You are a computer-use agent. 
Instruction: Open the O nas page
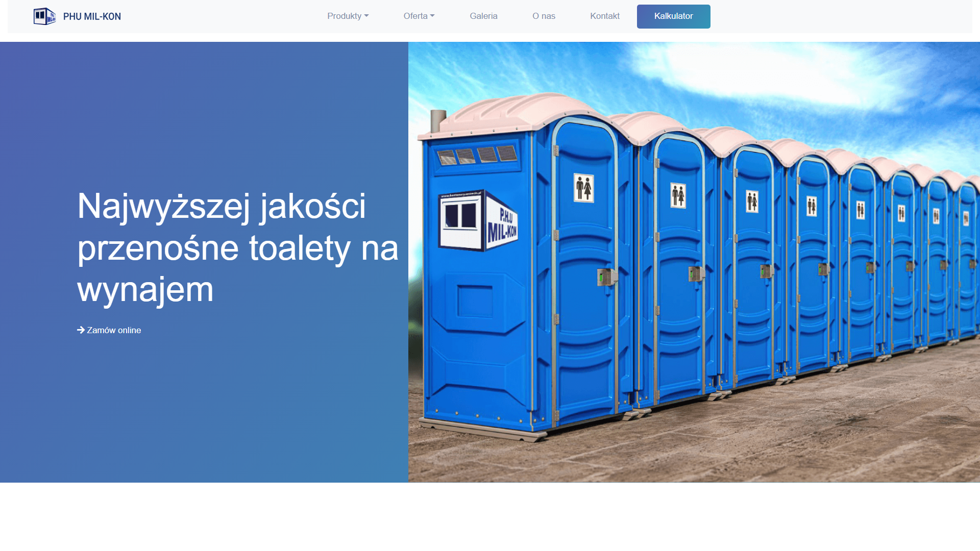point(544,16)
